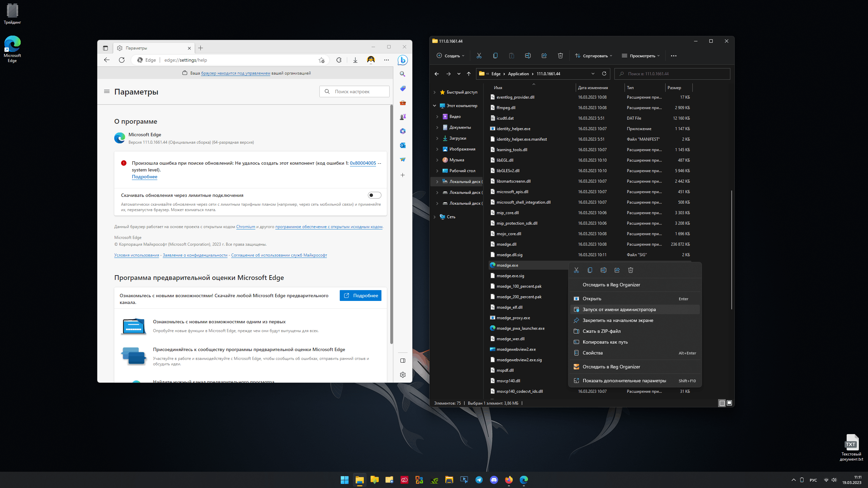Viewport: 868px width, 488px height.
Task: Click the Поиск настроек search field
Action: click(x=354, y=91)
